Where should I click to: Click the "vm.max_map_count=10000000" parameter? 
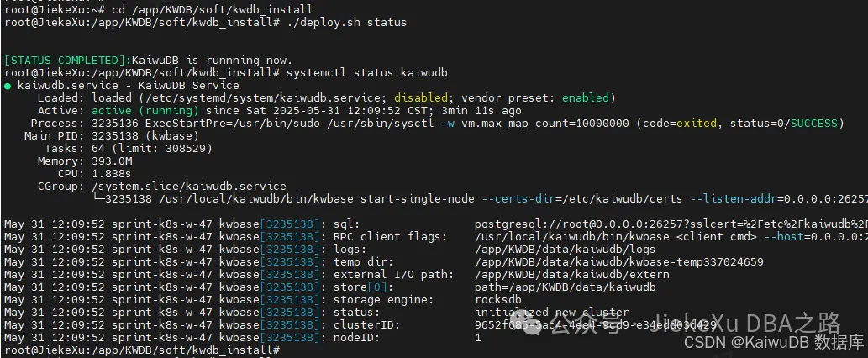pos(545,124)
